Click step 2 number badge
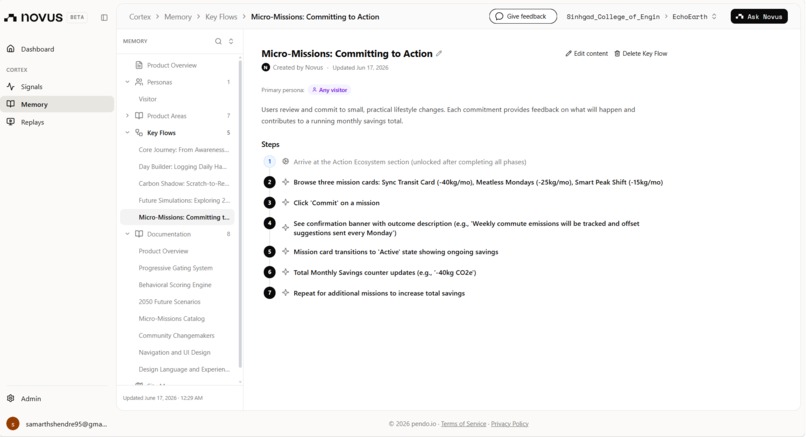The image size is (806, 437). point(269,182)
